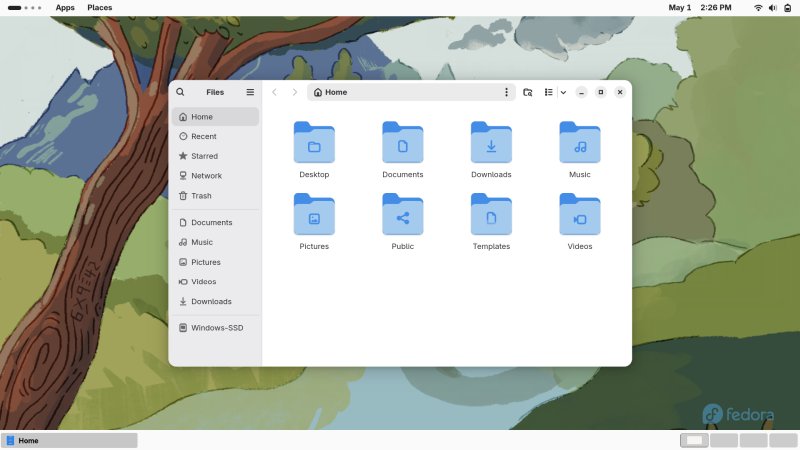Open the Places menu in top bar
Viewport: 800px width, 450px height.
pyautogui.click(x=99, y=8)
